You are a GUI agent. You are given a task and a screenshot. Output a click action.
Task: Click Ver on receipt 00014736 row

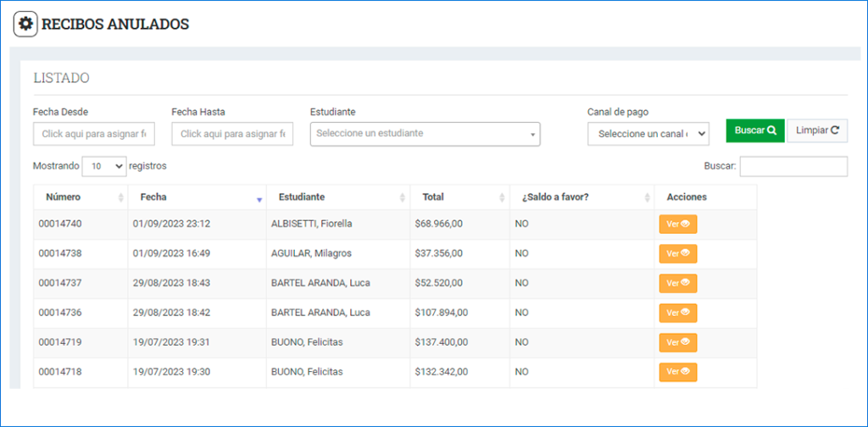click(x=677, y=313)
